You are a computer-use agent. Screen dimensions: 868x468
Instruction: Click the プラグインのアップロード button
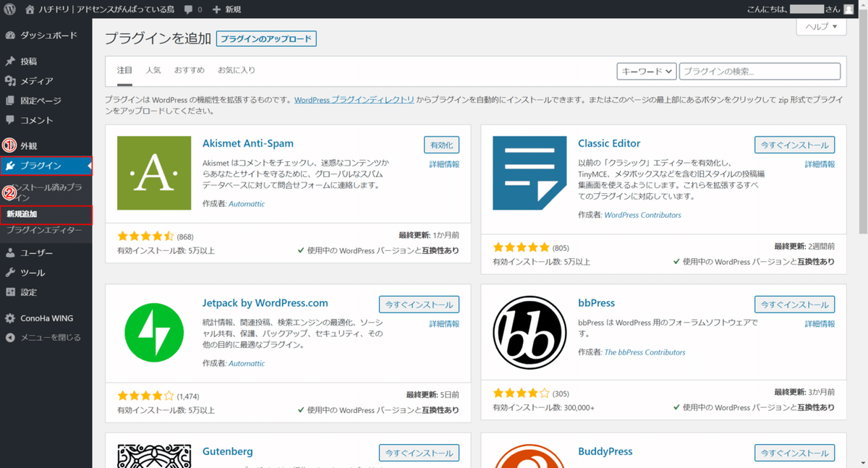(x=266, y=39)
